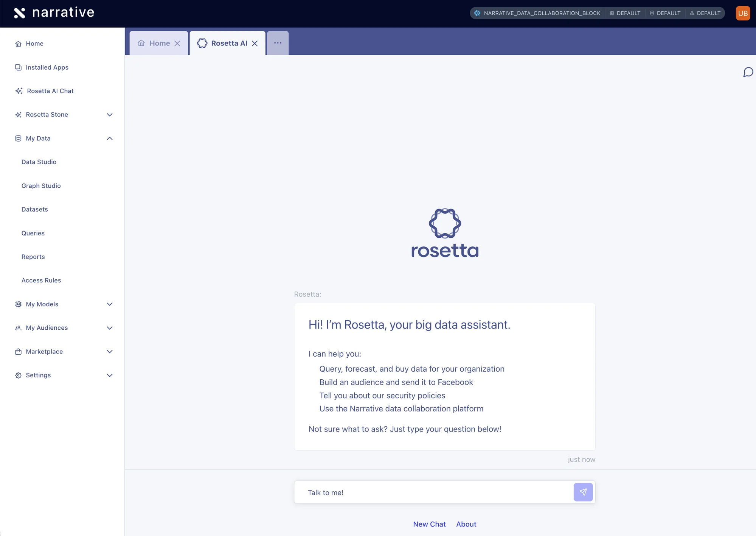This screenshot has width=756, height=536.
Task: Collapse the My Data section chevron
Action: tap(110, 139)
